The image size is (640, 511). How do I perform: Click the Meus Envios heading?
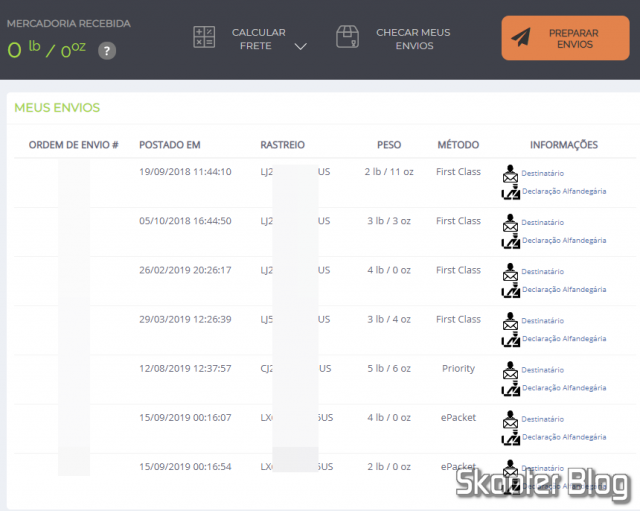pos(57,108)
